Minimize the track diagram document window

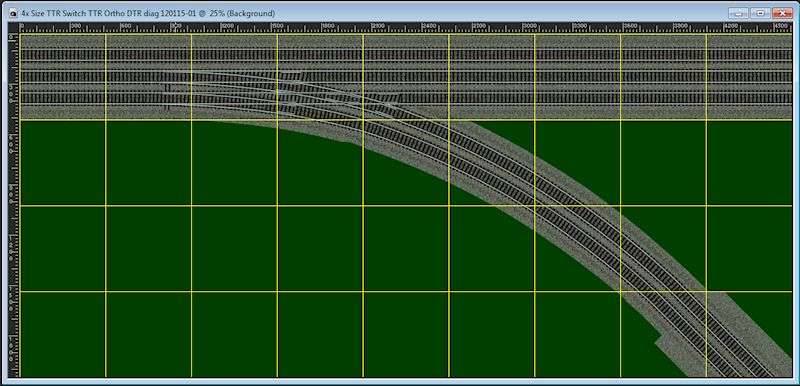(738, 13)
